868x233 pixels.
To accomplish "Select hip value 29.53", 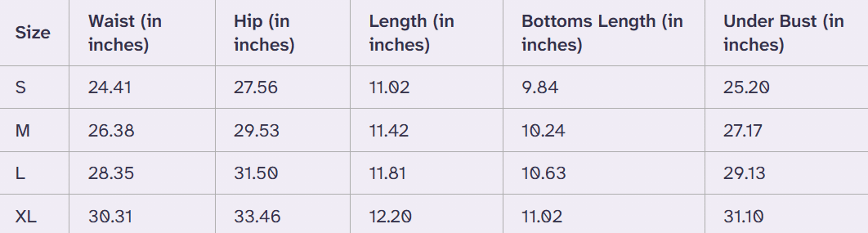I will coord(256,131).
